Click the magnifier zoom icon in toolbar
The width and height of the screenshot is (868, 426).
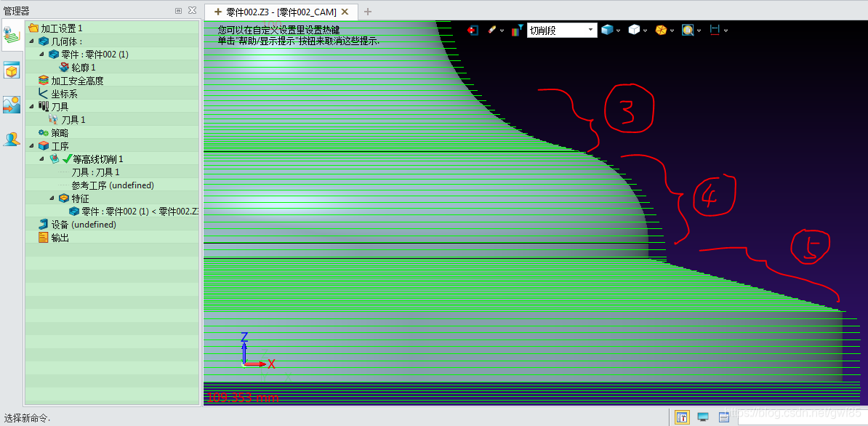pyautogui.click(x=688, y=31)
